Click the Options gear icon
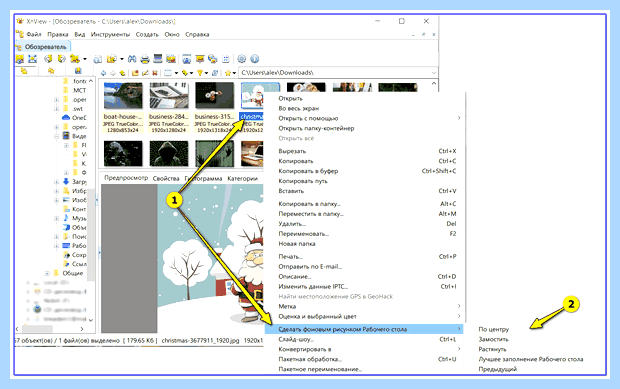 pyautogui.click(x=242, y=59)
